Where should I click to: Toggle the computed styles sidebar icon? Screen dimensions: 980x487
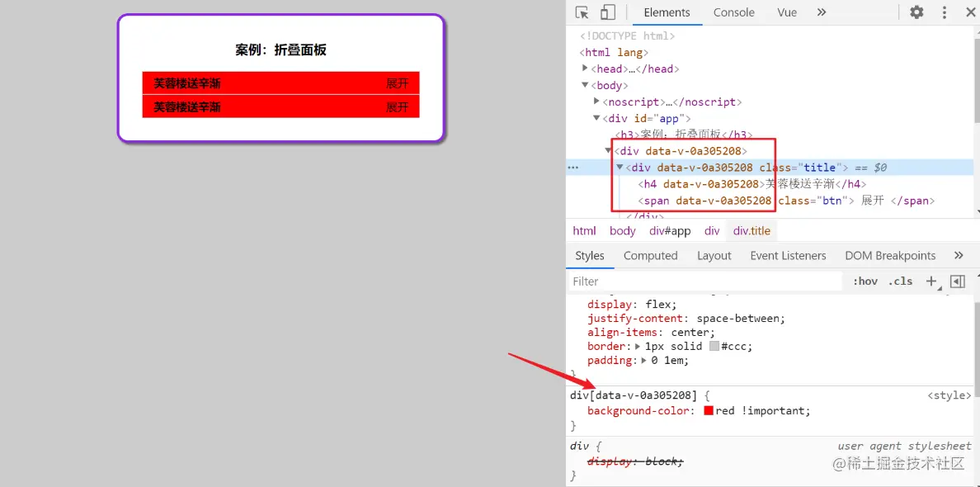(x=958, y=281)
